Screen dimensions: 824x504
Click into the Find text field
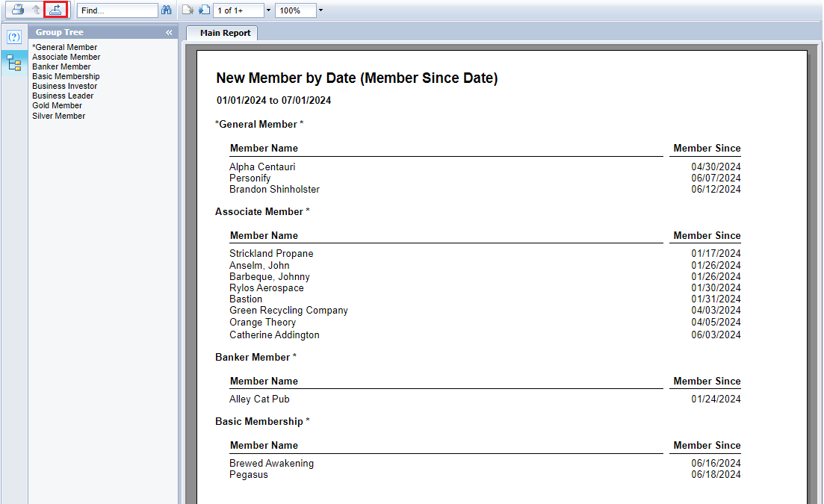click(x=117, y=10)
